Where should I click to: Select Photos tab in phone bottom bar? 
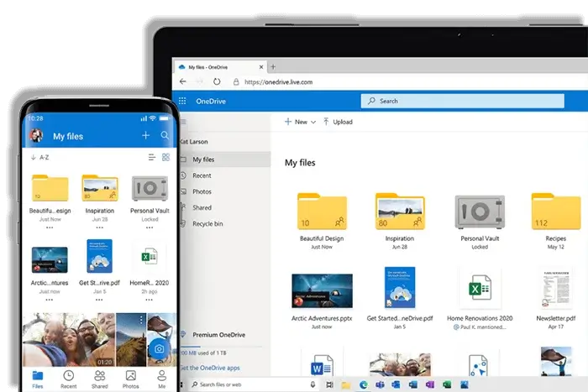pyautogui.click(x=130, y=379)
